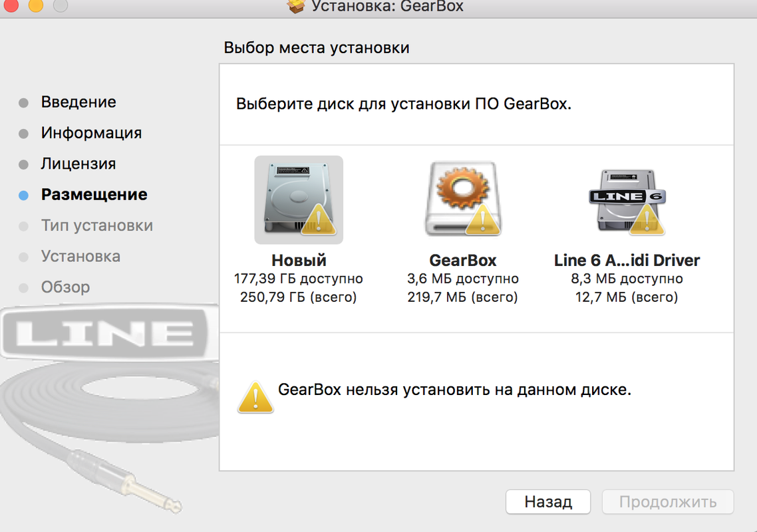This screenshot has width=757, height=532.
Task: Open the Лицензия step in the sidebar
Action: pyautogui.click(x=78, y=164)
